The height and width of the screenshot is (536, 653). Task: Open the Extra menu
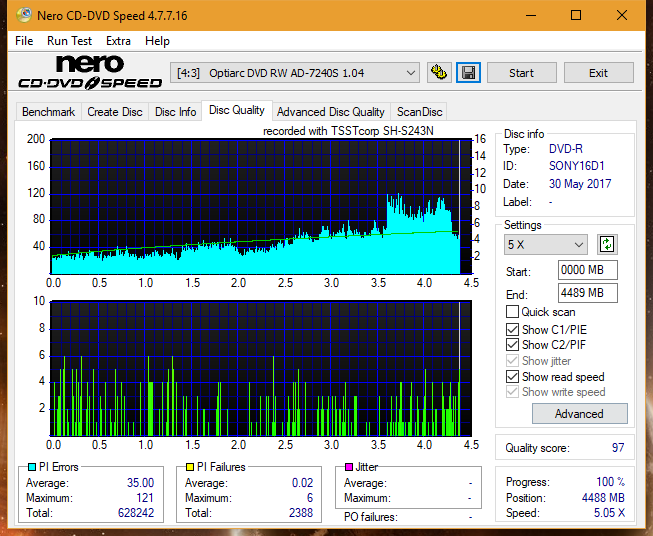[x=118, y=41]
